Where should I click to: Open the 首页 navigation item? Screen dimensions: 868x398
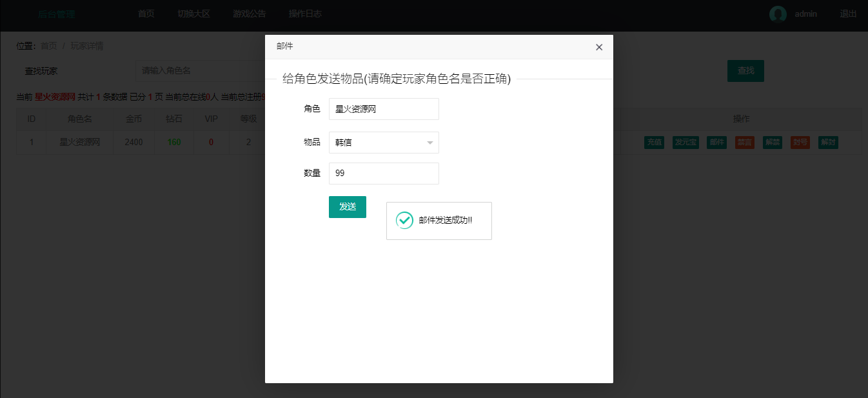pos(146,14)
